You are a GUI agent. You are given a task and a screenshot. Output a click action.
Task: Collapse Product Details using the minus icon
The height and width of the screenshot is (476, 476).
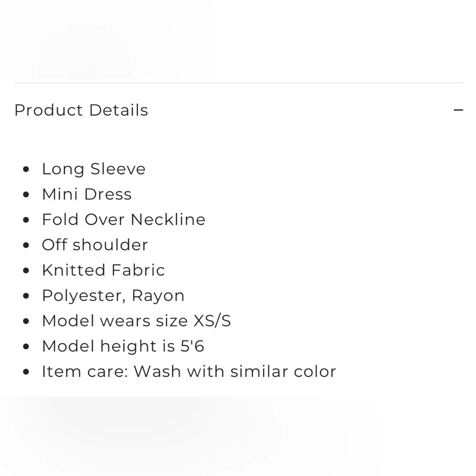tap(458, 110)
